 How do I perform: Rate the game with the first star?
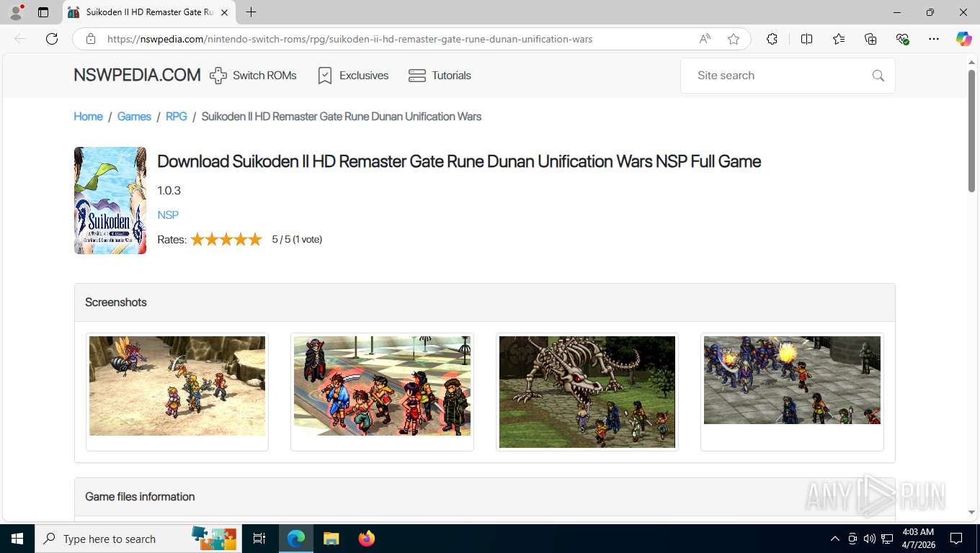click(x=197, y=240)
